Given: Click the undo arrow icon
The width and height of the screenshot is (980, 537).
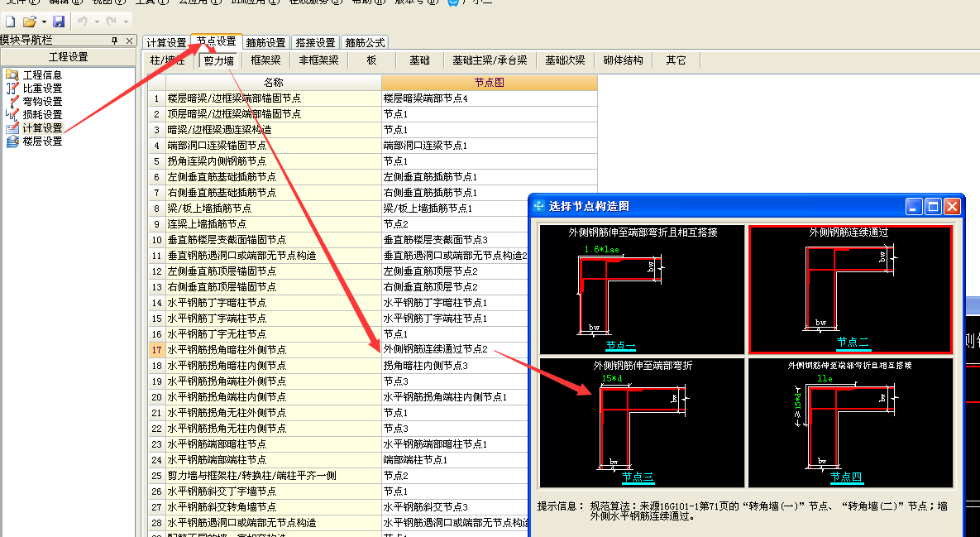Looking at the screenshot, I should point(83,22).
